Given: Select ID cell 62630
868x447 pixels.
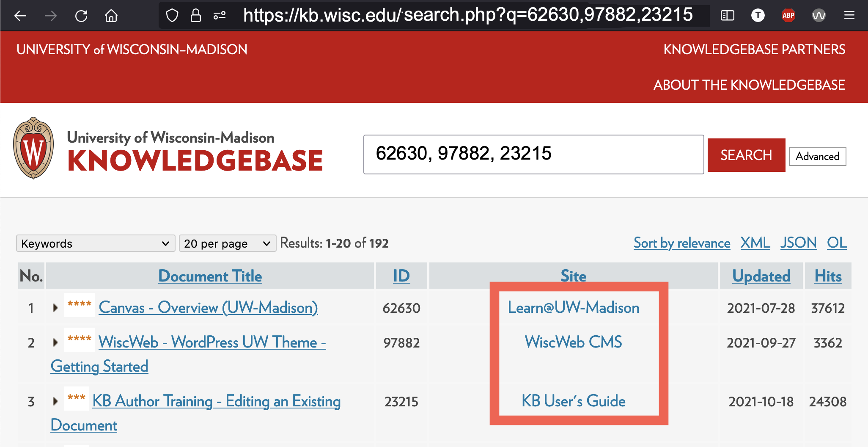Looking at the screenshot, I should click(x=401, y=308).
